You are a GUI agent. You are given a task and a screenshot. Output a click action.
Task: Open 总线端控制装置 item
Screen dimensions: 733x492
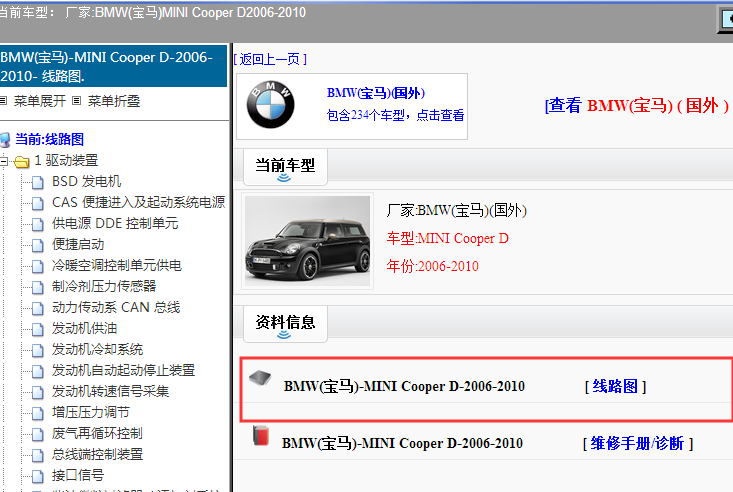(x=97, y=454)
